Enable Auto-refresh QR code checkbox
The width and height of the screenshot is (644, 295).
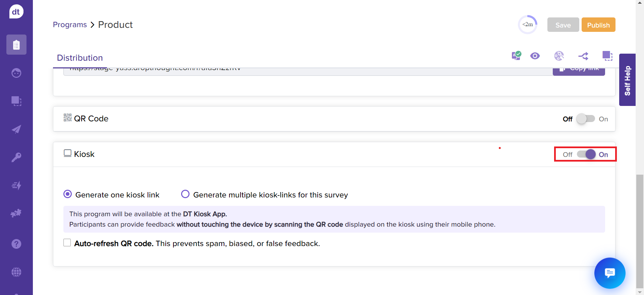[67, 243]
